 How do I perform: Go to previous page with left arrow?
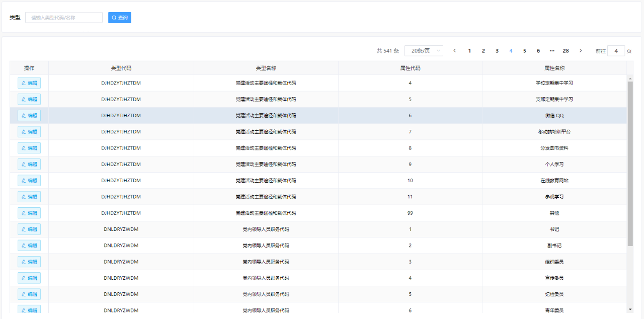[455, 51]
